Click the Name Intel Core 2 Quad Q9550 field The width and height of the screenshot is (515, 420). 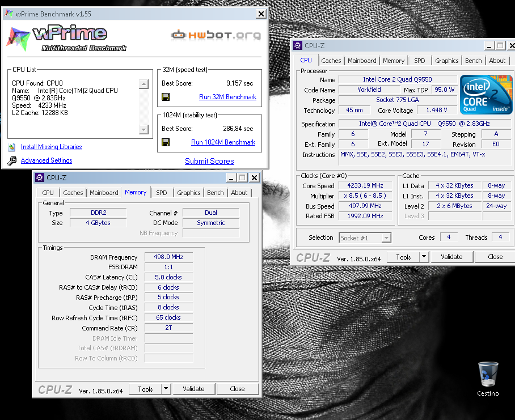pos(398,79)
